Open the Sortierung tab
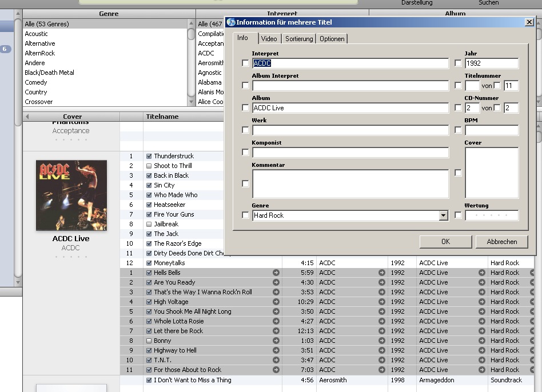The image size is (542, 392). tap(299, 39)
